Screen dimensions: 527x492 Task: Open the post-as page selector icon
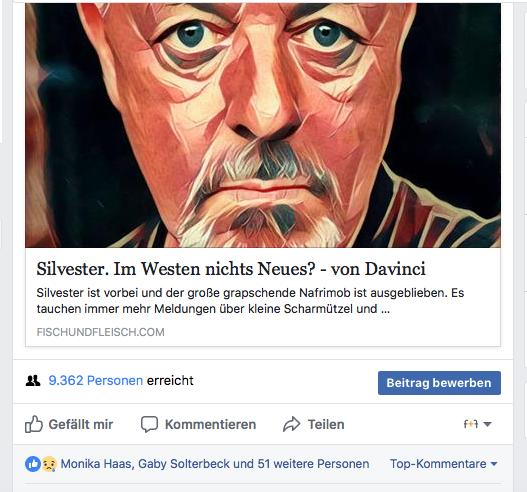(471, 424)
